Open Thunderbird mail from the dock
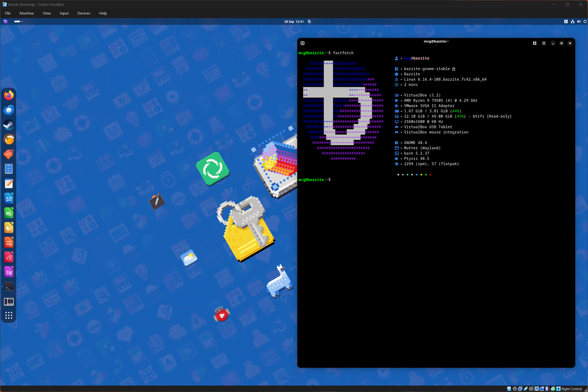The image size is (588, 392). [9, 110]
